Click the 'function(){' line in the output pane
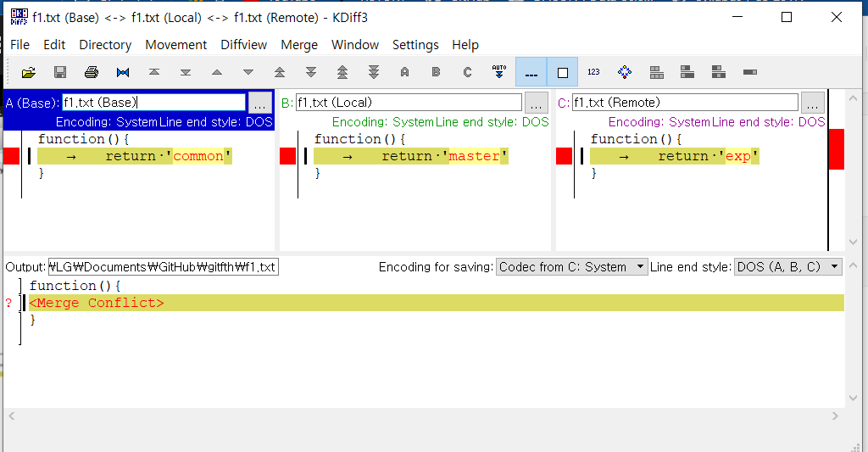 point(75,286)
